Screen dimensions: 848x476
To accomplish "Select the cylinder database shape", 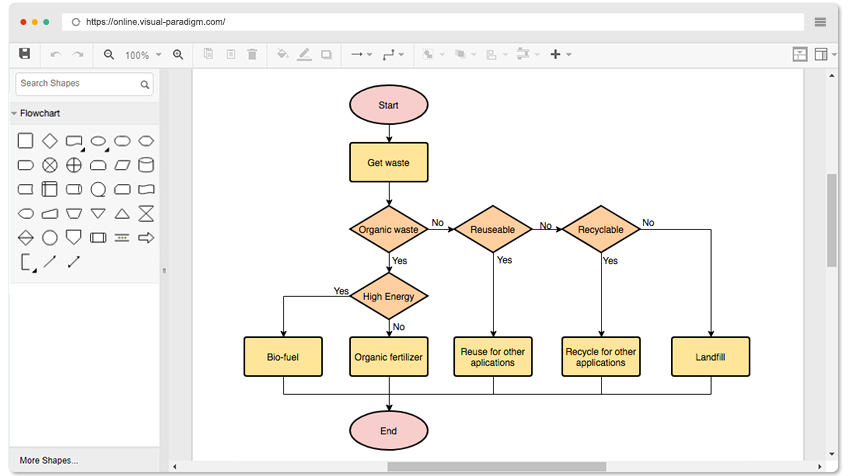I will coord(146,165).
